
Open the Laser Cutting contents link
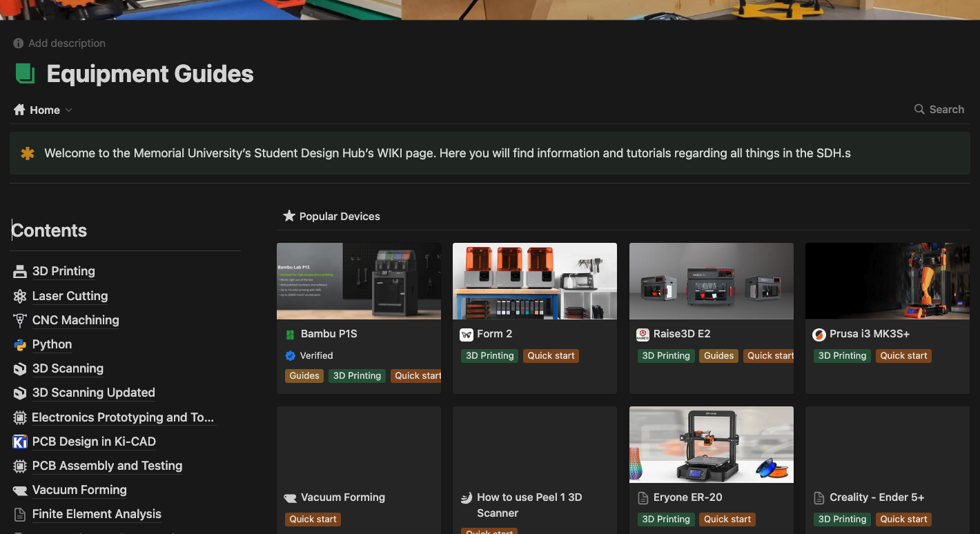point(70,296)
